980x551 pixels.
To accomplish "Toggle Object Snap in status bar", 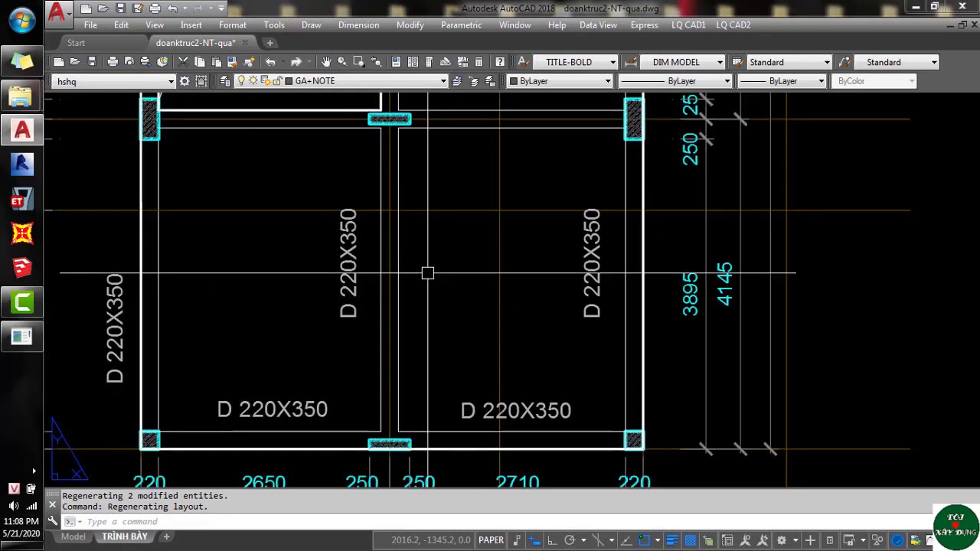I will tap(645, 540).
